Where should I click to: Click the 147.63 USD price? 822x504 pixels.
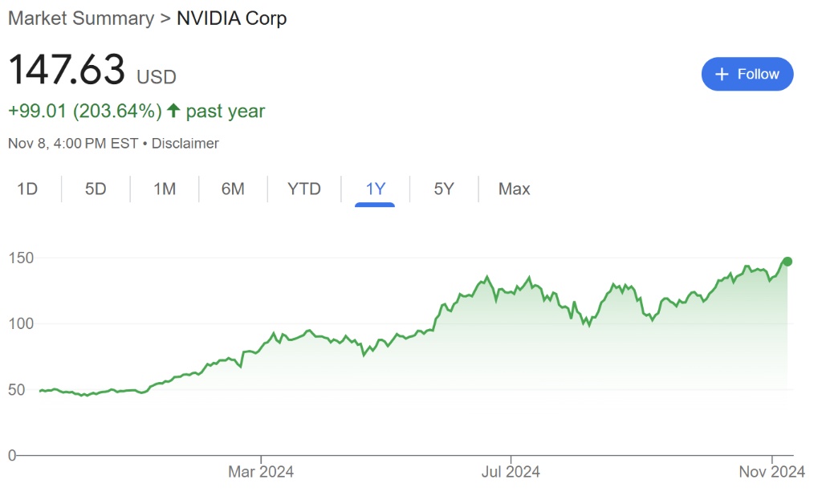coord(67,70)
